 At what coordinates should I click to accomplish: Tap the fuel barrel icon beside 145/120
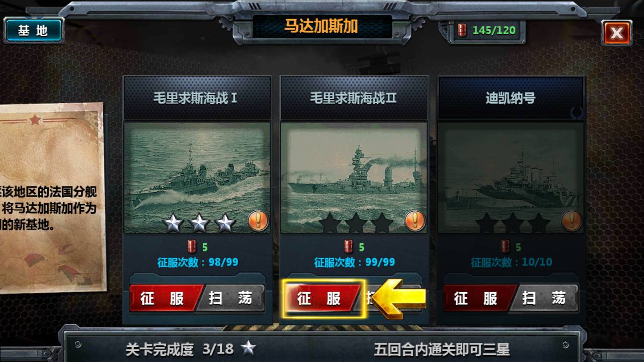[x=462, y=30]
